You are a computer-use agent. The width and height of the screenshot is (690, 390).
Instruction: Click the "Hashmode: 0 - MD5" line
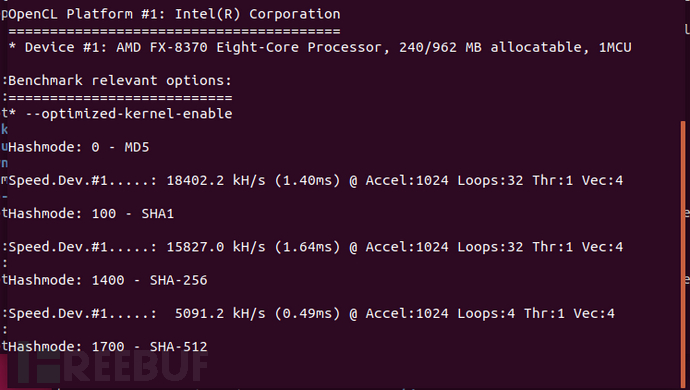(79, 147)
